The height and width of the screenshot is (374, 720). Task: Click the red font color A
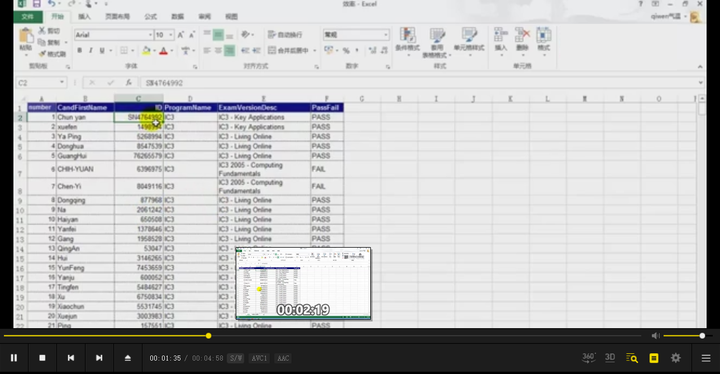(x=163, y=51)
